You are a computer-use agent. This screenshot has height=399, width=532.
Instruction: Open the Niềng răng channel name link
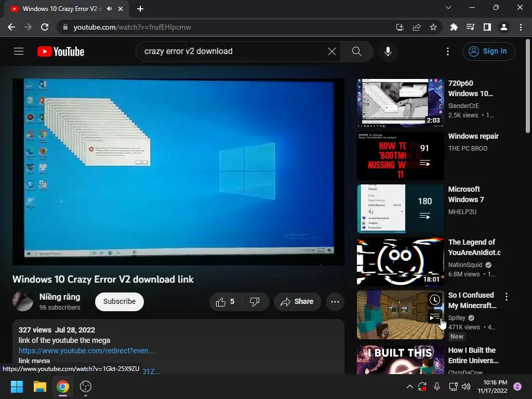click(x=60, y=297)
